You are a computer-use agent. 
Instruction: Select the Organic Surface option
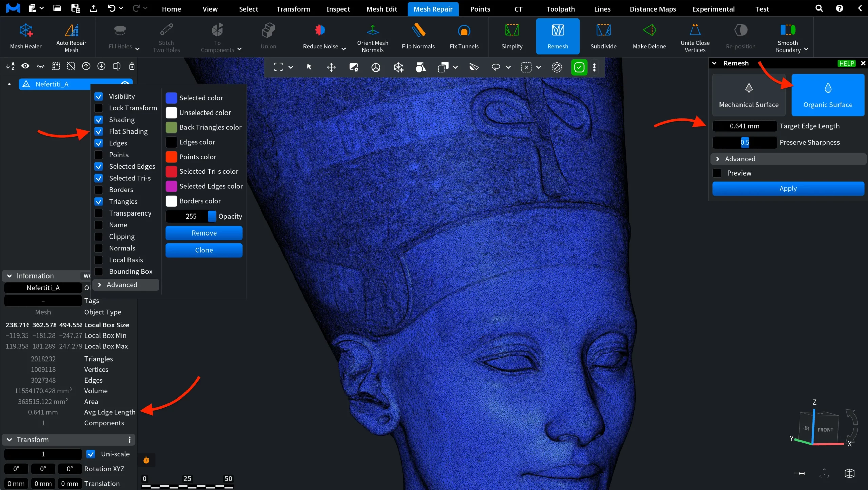828,95
